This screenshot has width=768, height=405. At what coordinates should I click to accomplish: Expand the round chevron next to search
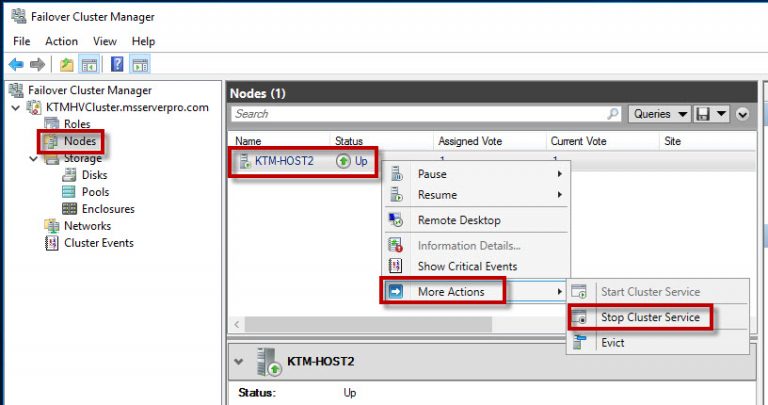pyautogui.click(x=743, y=114)
